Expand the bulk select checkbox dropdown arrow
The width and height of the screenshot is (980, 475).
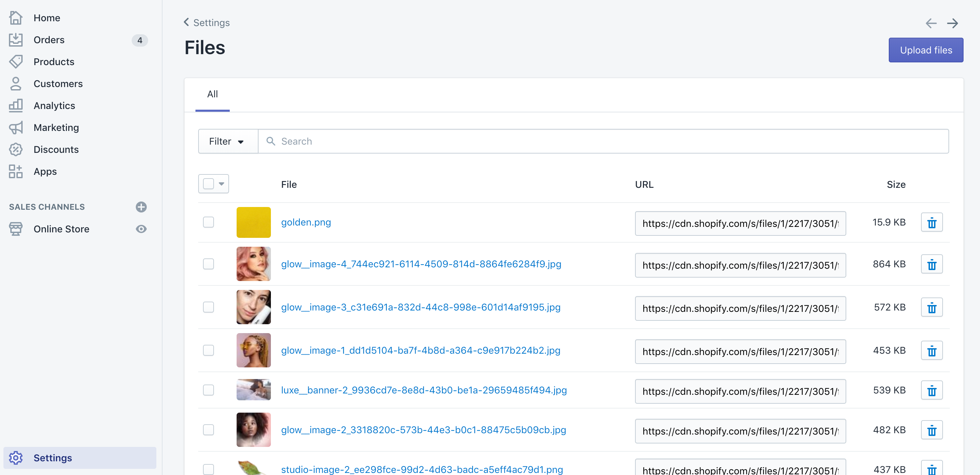pyautogui.click(x=222, y=184)
